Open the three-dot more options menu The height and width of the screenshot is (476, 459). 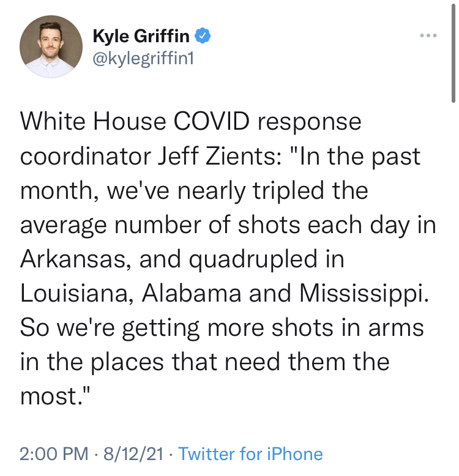point(428,35)
